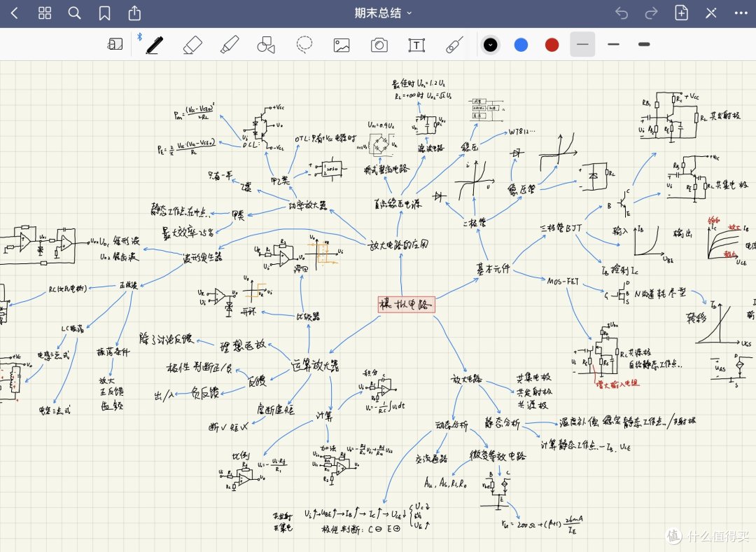The width and height of the screenshot is (756, 552).
Task: Select the Laser pointer tool
Action: 454,44
